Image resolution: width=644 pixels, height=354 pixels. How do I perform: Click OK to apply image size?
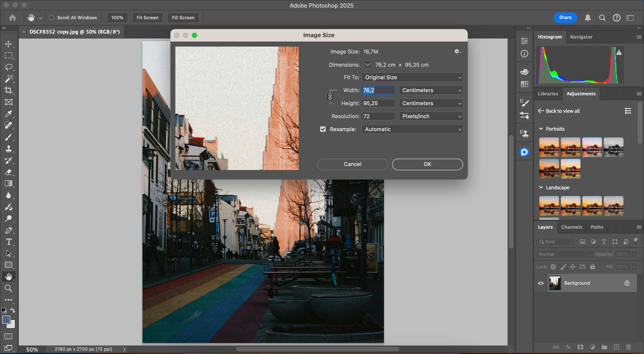[x=427, y=164]
